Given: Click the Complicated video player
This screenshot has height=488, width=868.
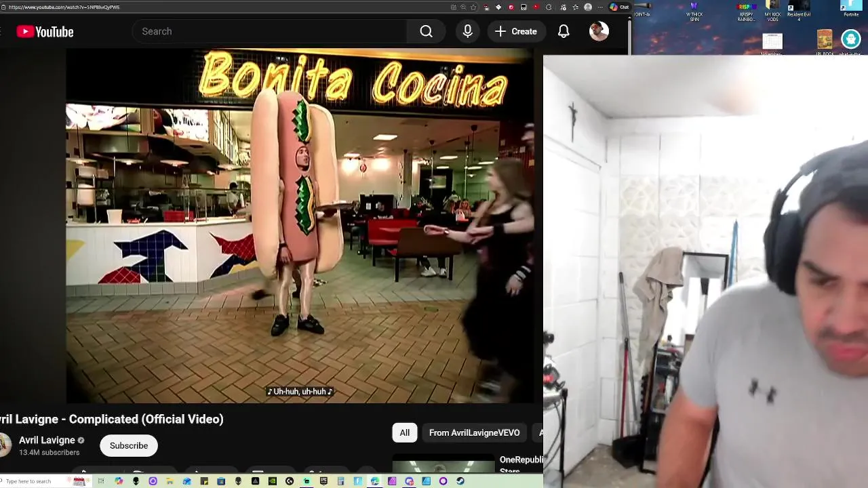Looking at the screenshot, I should (x=300, y=226).
